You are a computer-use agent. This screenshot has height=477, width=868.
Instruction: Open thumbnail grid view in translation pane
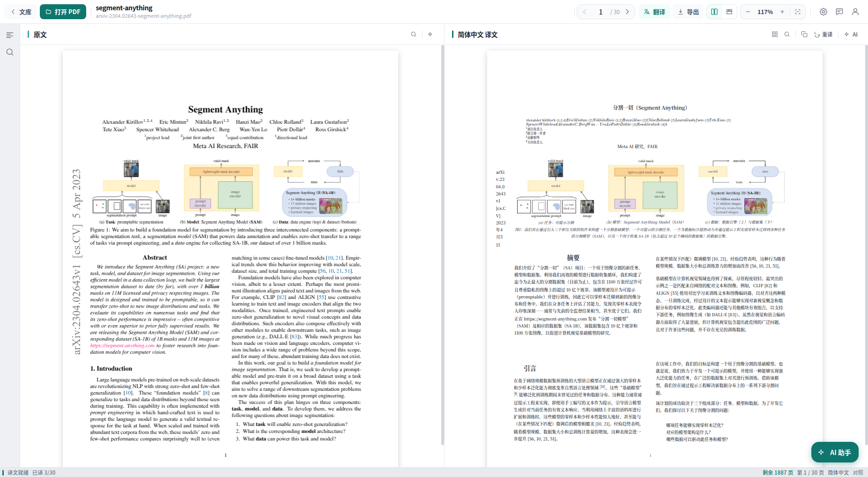(775, 34)
